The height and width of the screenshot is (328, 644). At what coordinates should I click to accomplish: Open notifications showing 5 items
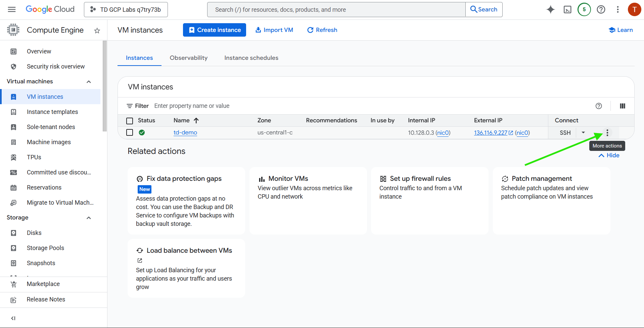click(x=584, y=9)
